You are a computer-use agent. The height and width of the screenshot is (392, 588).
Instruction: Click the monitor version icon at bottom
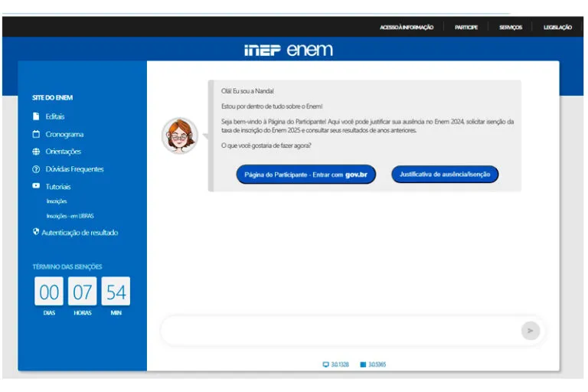(x=326, y=364)
